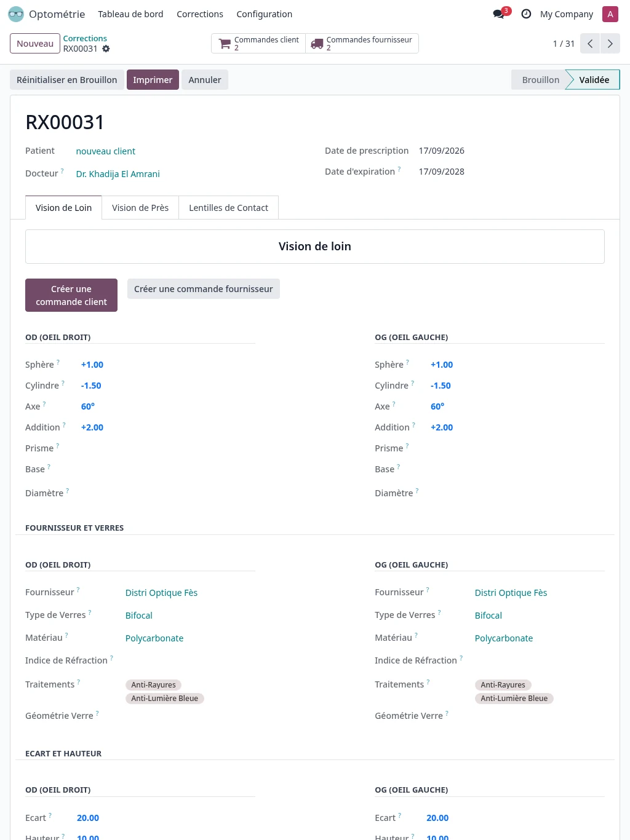
Task: Click the 1 / 31 pager counter
Action: pyautogui.click(x=564, y=44)
